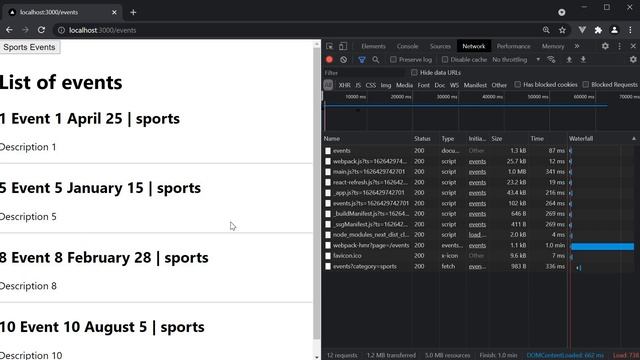Select the Network tab
This screenshot has width=640, height=360.
click(x=473, y=46)
